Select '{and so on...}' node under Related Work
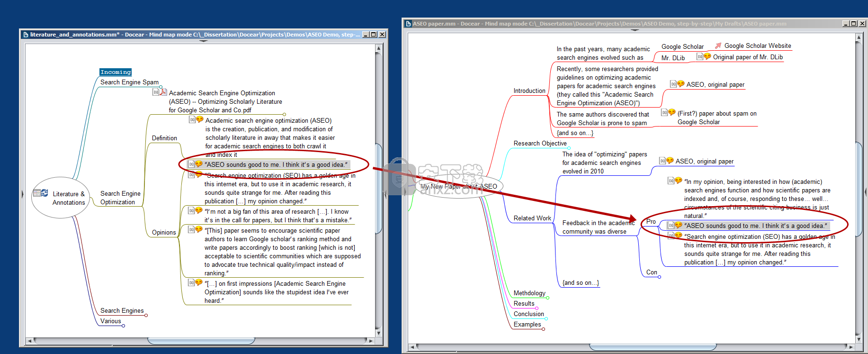The image size is (868, 354). pyautogui.click(x=581, y=282)
